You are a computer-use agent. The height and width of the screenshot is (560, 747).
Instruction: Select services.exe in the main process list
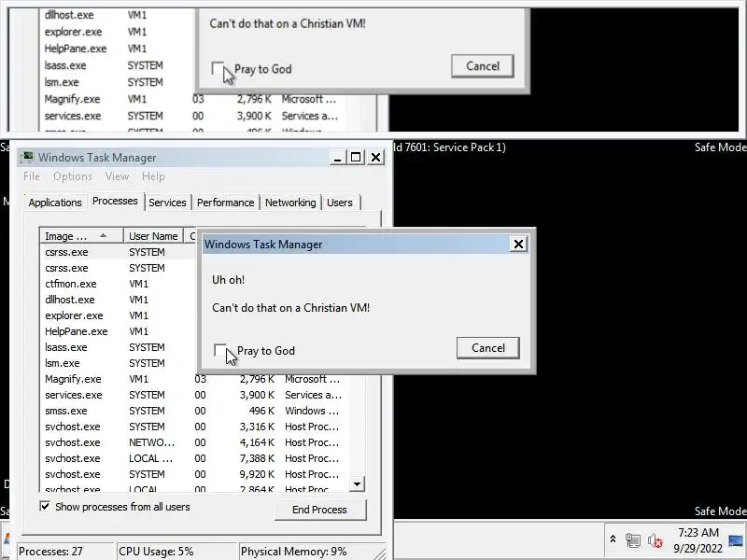pyautogui.click(x=194, y=395)
